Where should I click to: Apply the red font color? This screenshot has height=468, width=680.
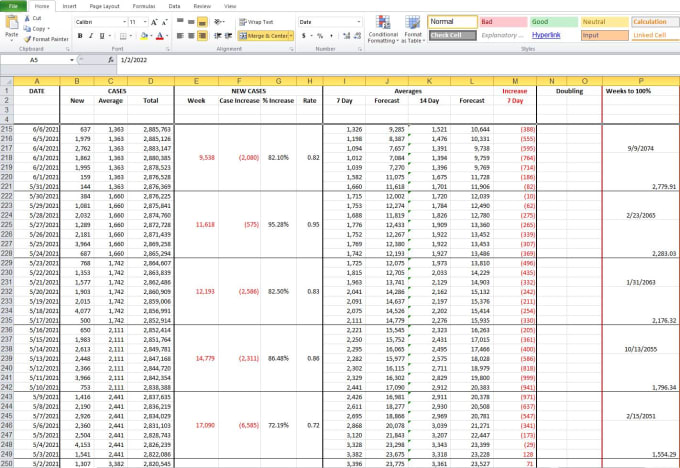click(160, 36)
